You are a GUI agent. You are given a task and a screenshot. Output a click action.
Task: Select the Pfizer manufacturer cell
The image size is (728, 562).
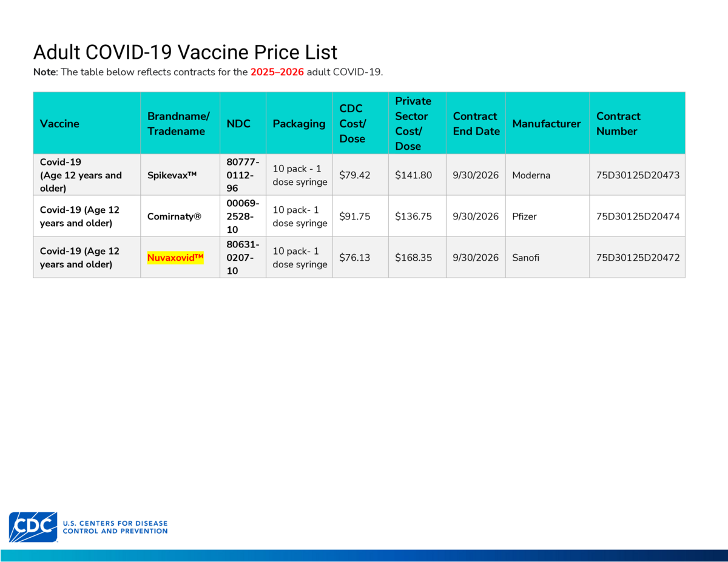[x=547, y=216]
